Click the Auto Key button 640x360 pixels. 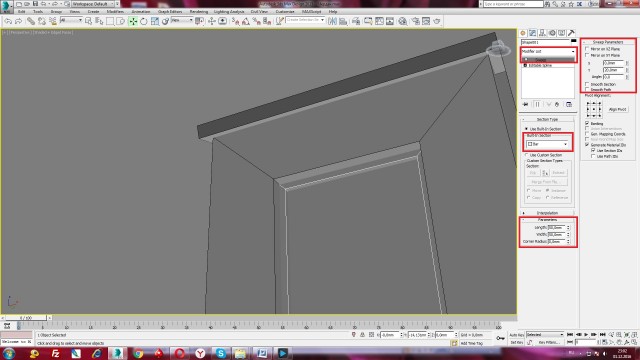point(516,335)
